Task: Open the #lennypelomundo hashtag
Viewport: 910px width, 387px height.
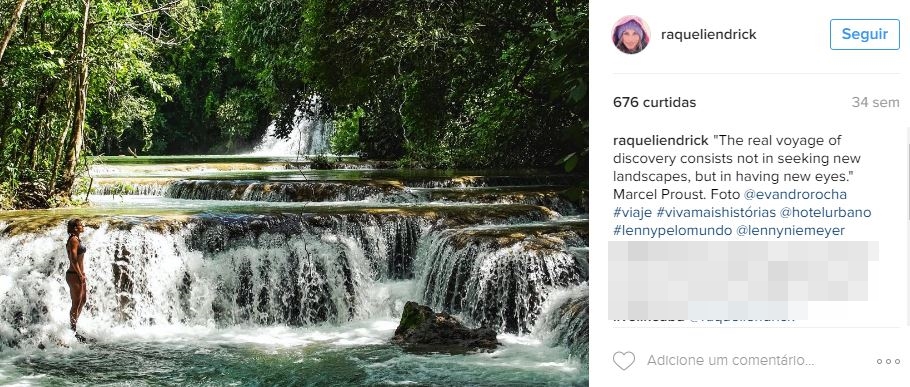Action: point(673,230)
